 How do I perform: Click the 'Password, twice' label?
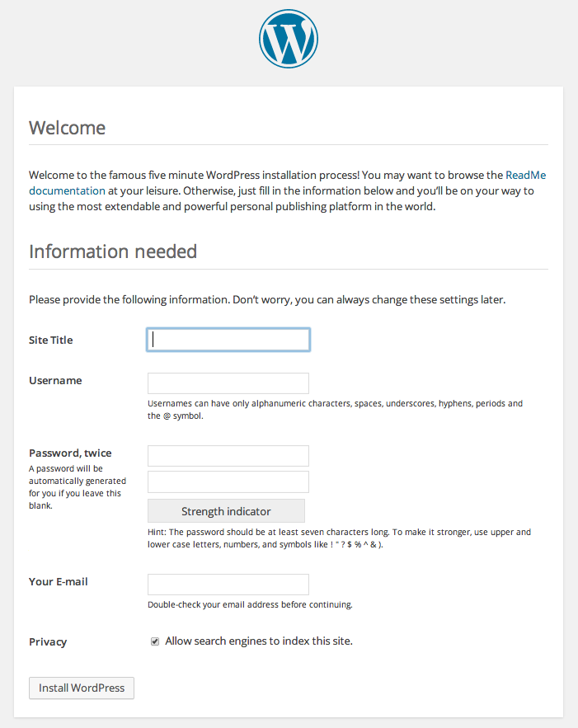[70, 453]
